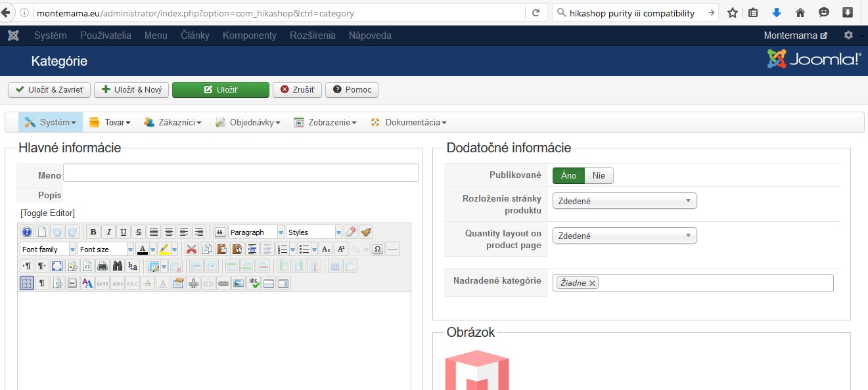The height and width of the screenshot is (390, 868).
Task: Toggle the visual aids guidelines button
Action: click(27, 284)
